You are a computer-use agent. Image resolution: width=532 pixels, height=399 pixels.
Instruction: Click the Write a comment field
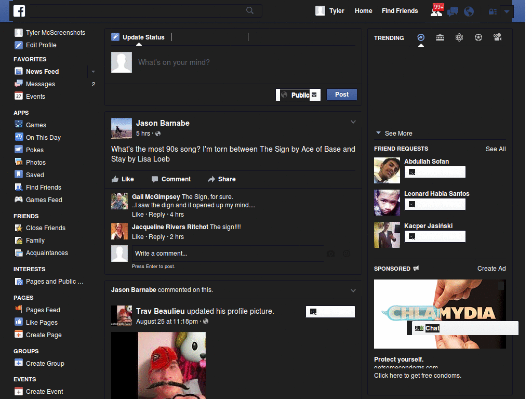(228, 254)
